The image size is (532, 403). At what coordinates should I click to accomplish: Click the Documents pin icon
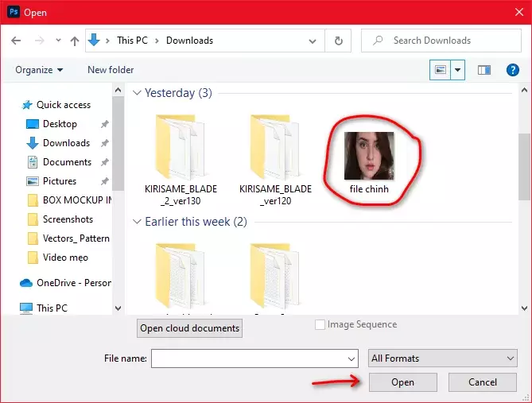pos(104,162)
